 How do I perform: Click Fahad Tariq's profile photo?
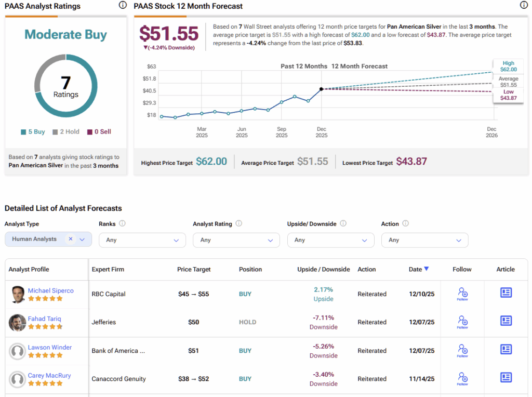tap(17, 323)
